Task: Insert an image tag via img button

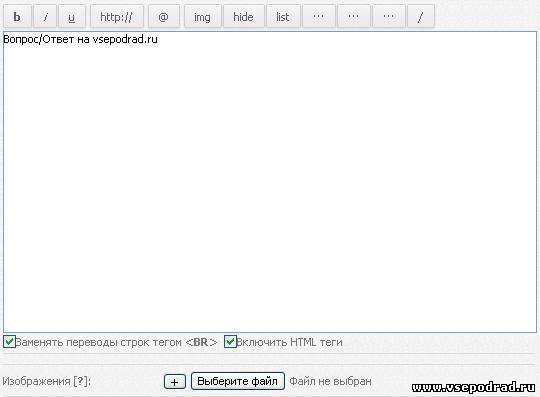Action: pos(202,17)
